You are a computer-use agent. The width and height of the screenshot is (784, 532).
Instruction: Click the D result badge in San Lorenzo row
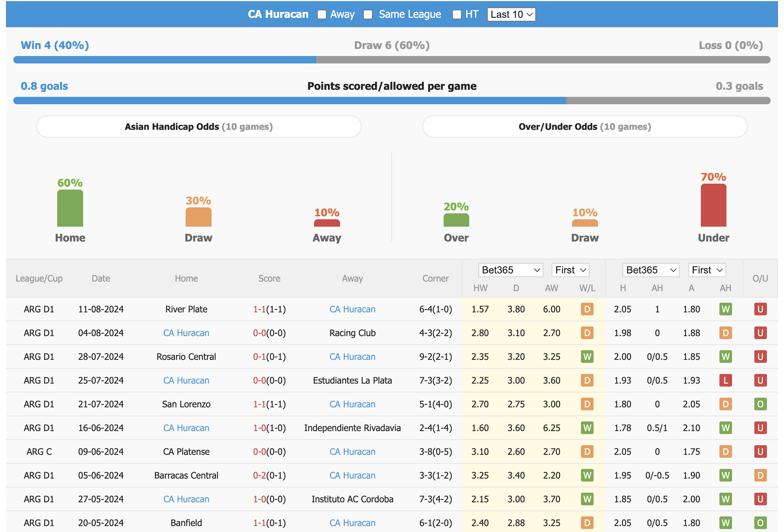587,404
